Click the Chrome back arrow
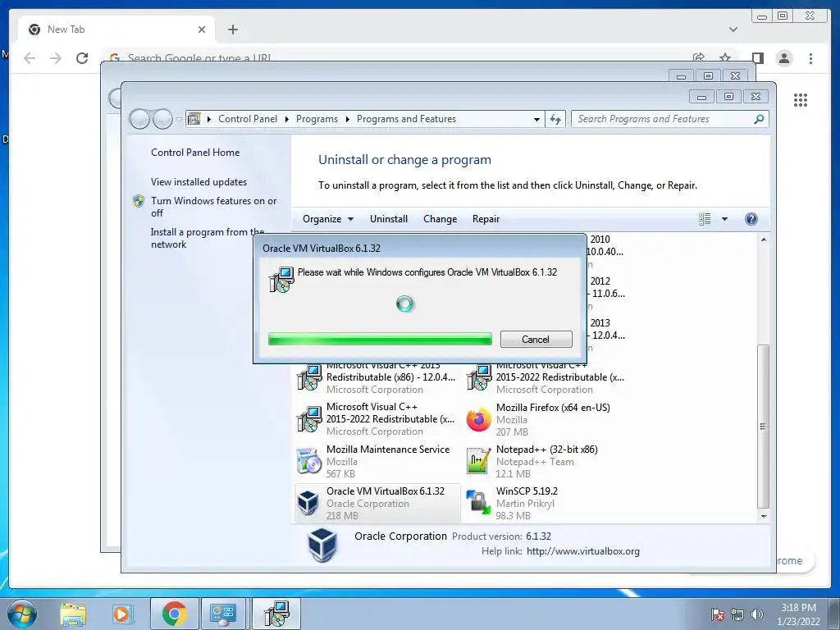Screen dimensions: 840x630 [30, 58]
